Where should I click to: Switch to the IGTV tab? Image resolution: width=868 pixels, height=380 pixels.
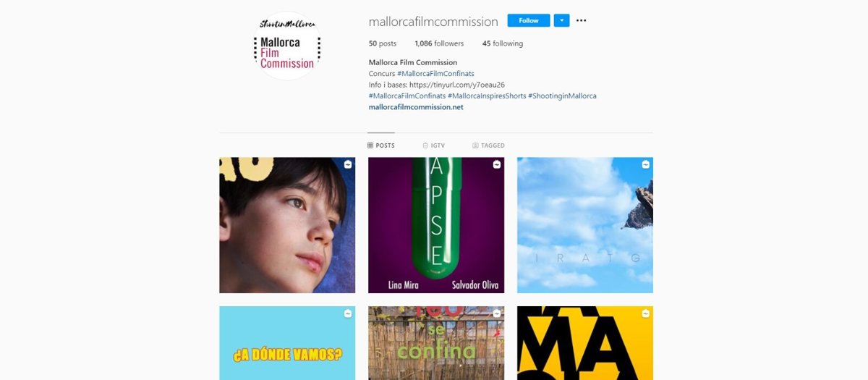tap(434, 145)
